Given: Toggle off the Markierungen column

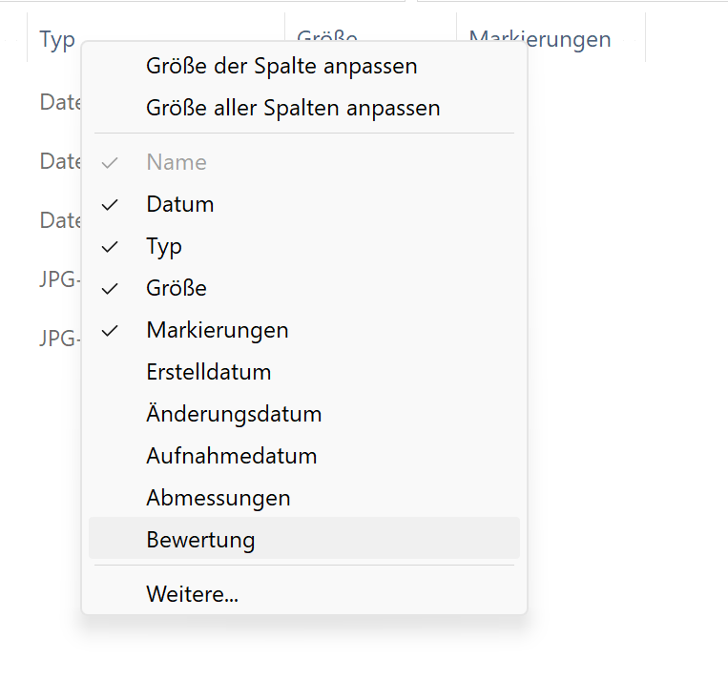Looking at the screenshot, I should [x=218, y=330].
